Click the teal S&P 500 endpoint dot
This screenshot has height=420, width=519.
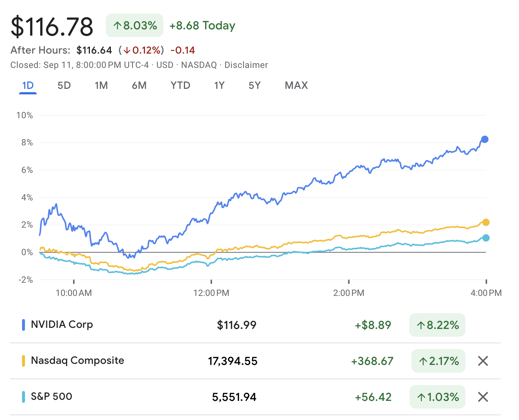pyautogui.click(x=486, y=238)
